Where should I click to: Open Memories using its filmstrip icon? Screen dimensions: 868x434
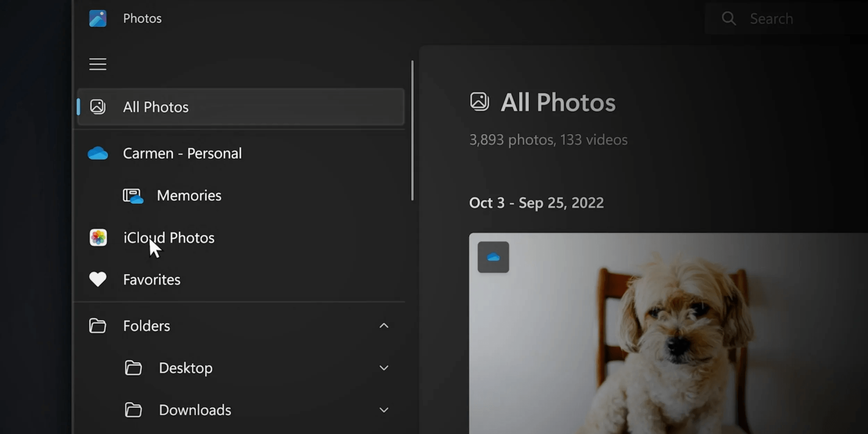click(133, 195)
